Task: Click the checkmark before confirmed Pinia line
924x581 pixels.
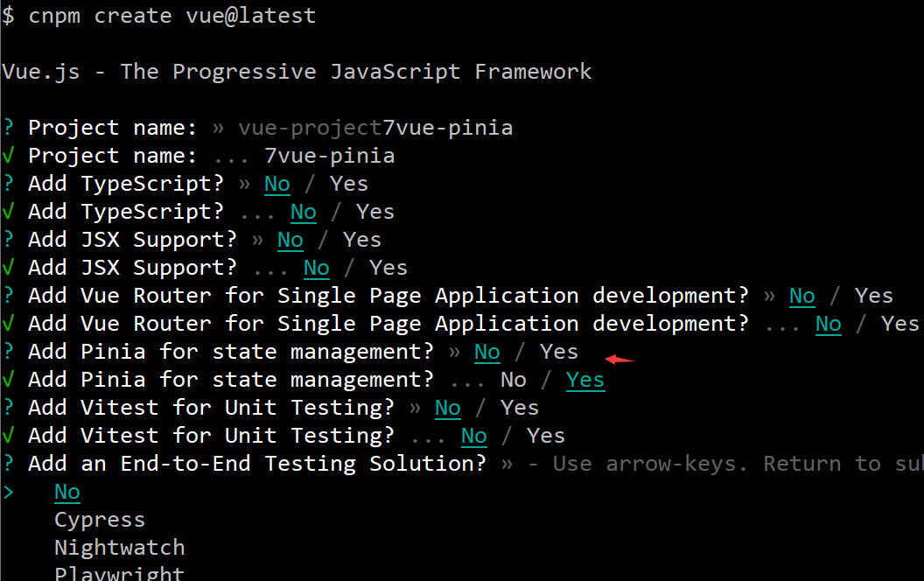Action: [8, 380]
